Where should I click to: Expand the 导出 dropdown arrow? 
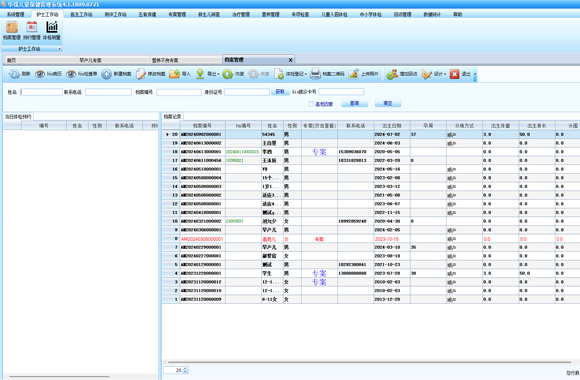pyautogui.click(x=219, y=74)
